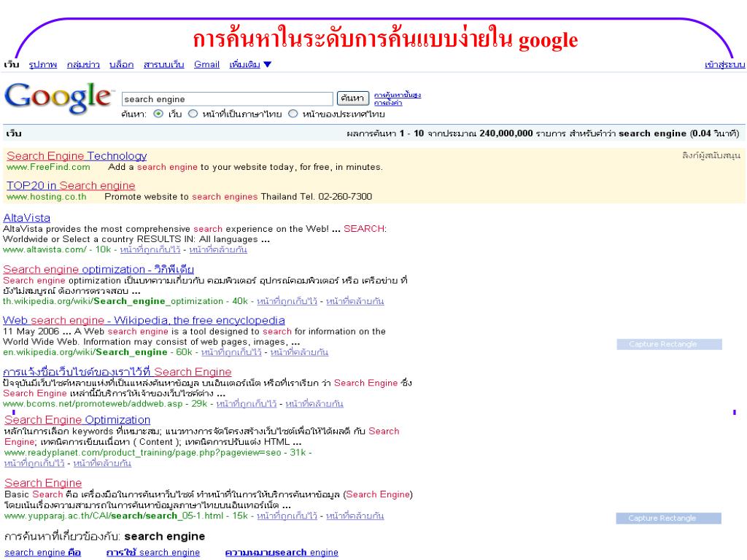Open similar pages link for bcoms.net result
The height and width of the screenshot is (560, 747).
(314, 404)
